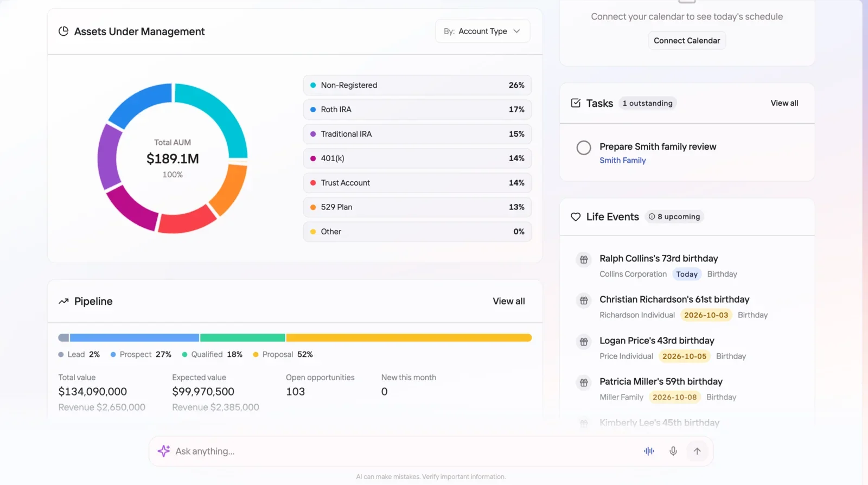The height and width of the screenshot is (485, 868).
Task: Select the Roth IRA 17% legend row
Action: (417, 110)
